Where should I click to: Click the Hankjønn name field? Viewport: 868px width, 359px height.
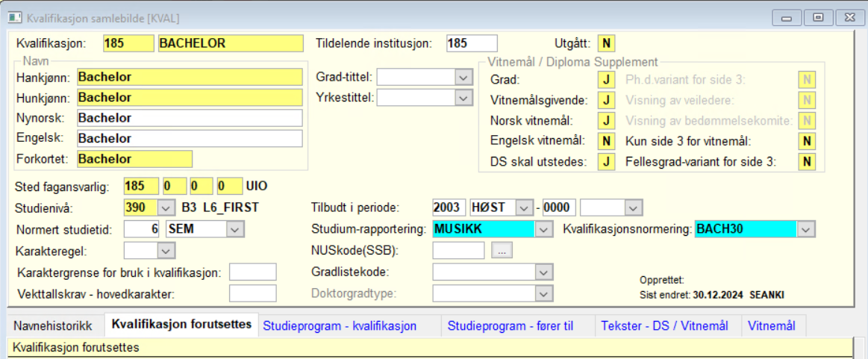(190, 77)
